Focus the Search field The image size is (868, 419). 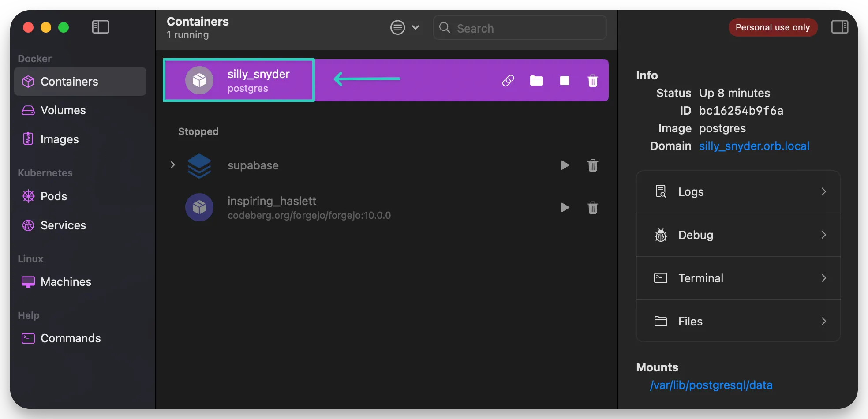click(520, 28)
